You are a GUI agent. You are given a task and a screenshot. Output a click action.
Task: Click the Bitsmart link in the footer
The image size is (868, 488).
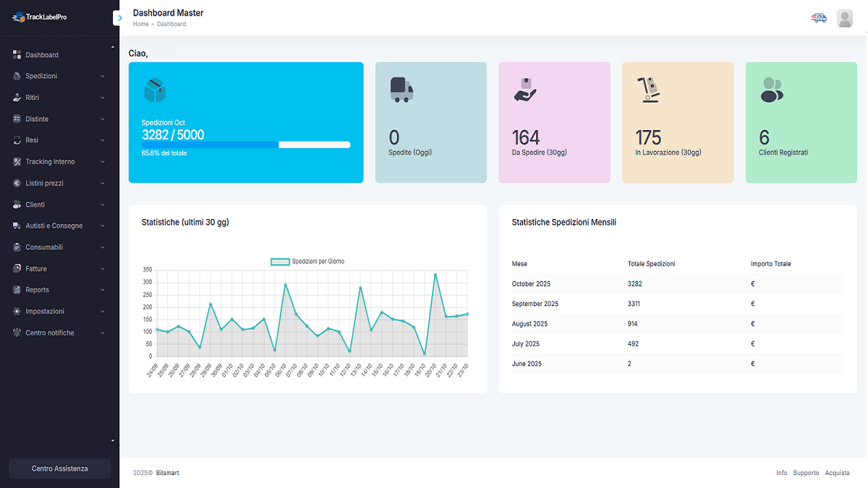click(168, 473)
